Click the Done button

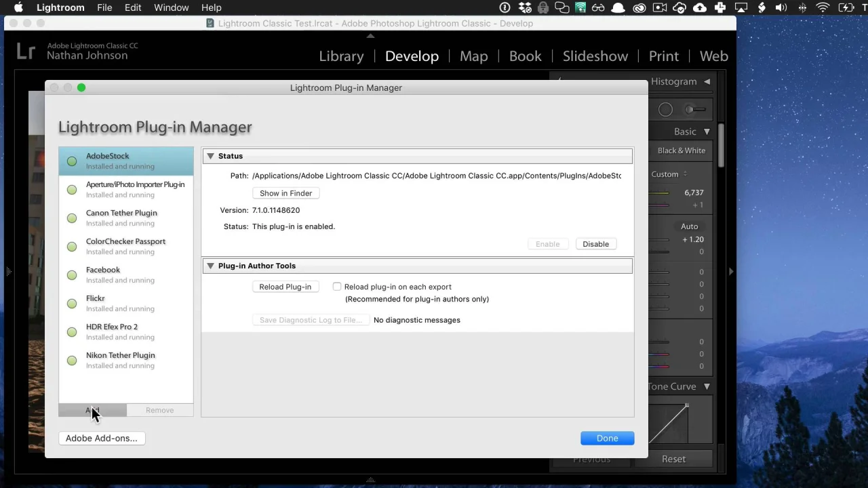point(607,438)
